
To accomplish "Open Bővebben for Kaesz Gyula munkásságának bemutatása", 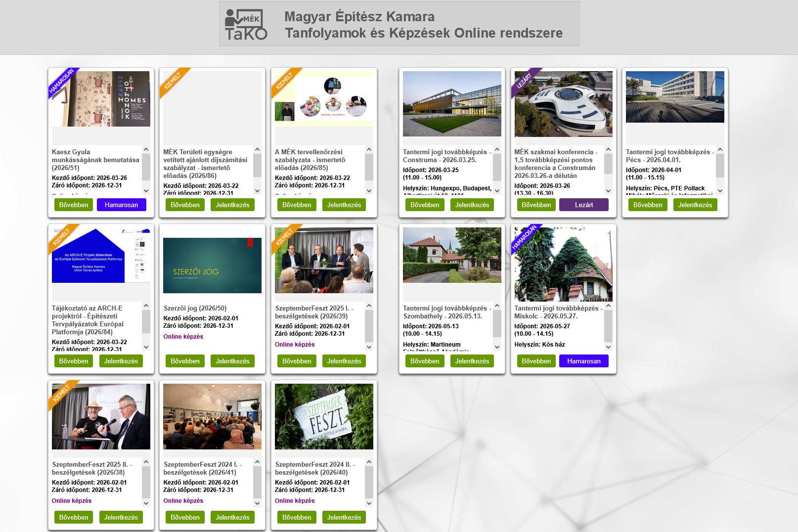I will pos(73,205).
